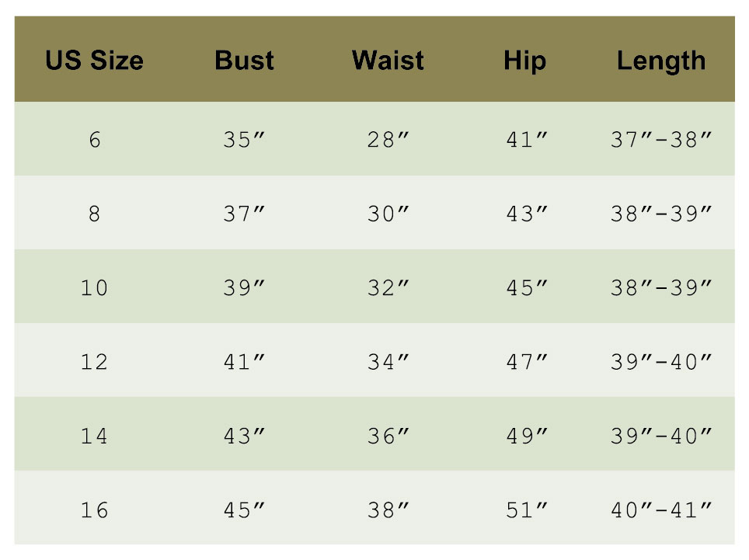749x560 pixels.
Task: Click US size 12 cell
Action: point(94,362)
